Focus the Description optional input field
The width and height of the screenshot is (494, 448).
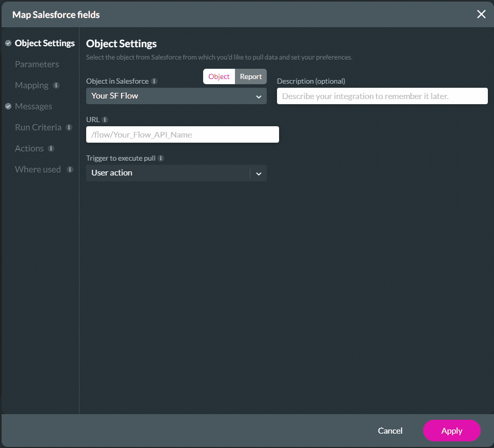(382, 96)
